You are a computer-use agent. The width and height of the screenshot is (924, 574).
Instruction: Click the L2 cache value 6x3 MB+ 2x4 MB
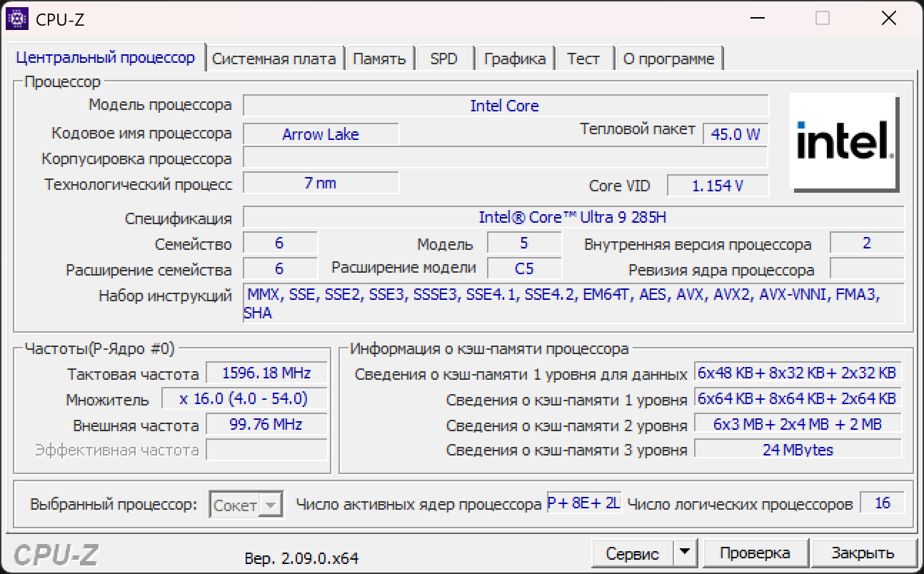[x=798, y=424]
